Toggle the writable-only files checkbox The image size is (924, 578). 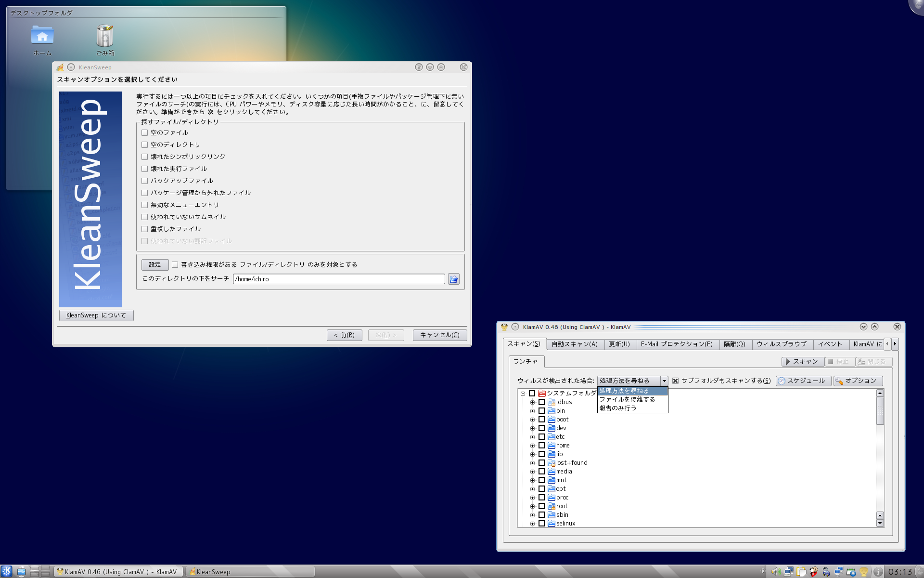click(x=175, y=264)
